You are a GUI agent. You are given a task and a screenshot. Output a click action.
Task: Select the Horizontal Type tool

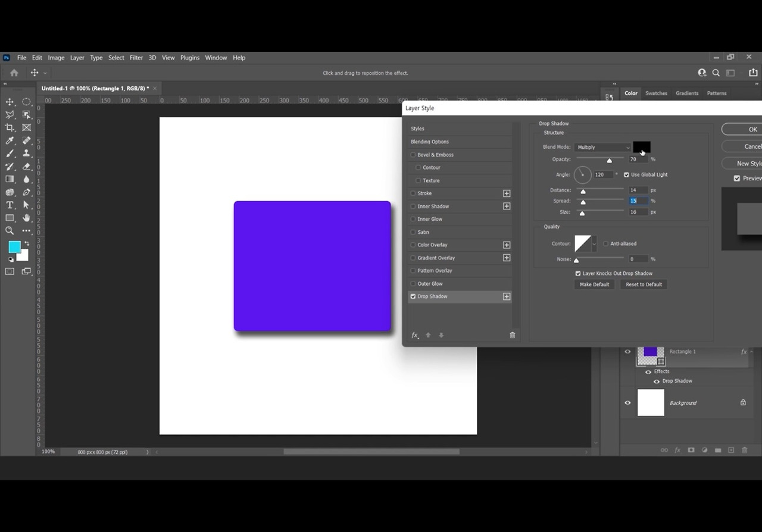coord(10,205)
